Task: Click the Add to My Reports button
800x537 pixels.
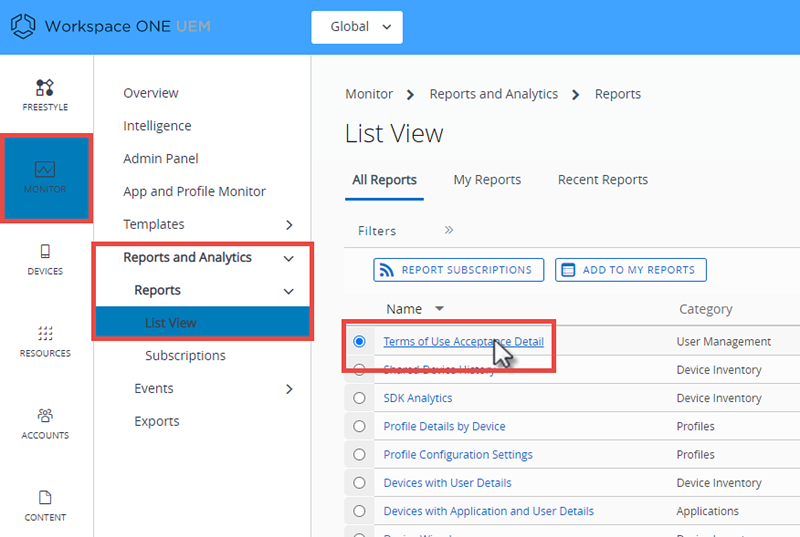Action: (631, 270)
